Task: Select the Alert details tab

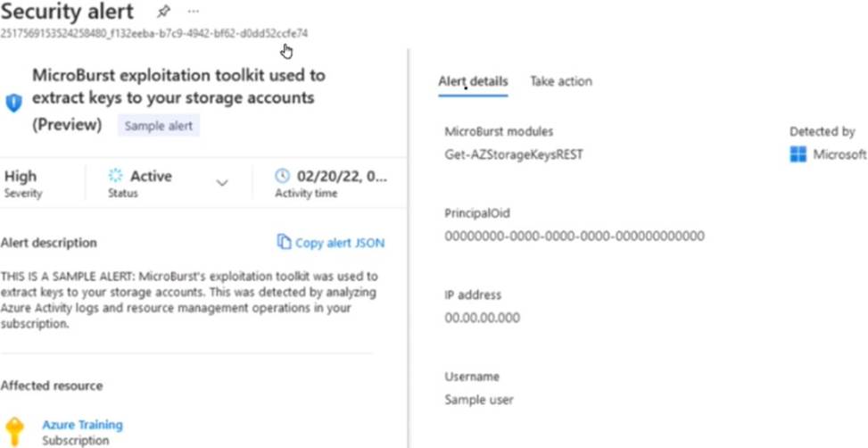Action: tap(473, 81)
